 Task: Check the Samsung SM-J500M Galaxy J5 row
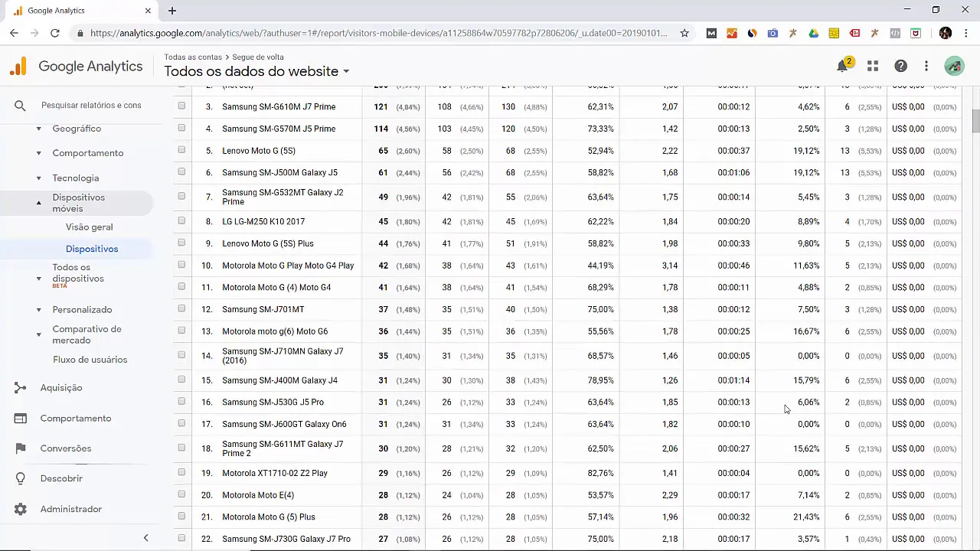point(181,172)
